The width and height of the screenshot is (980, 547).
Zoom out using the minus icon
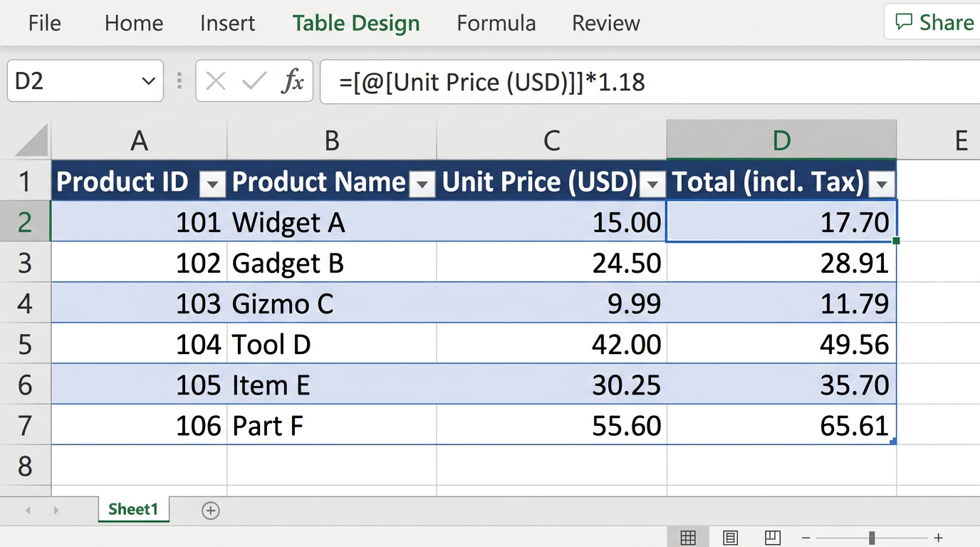[806, 538]
